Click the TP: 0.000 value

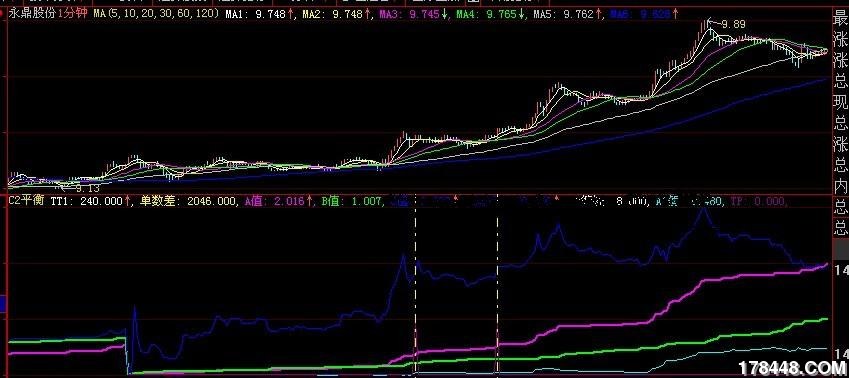758,201
